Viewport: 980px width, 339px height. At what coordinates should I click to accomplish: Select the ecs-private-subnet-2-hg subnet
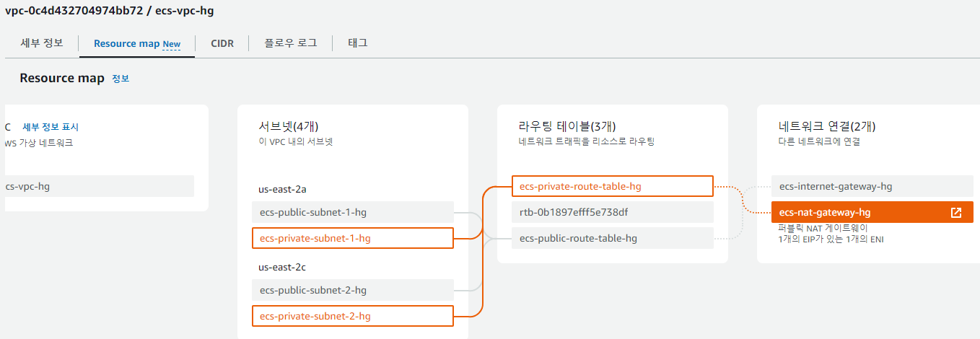pos(352,316)
